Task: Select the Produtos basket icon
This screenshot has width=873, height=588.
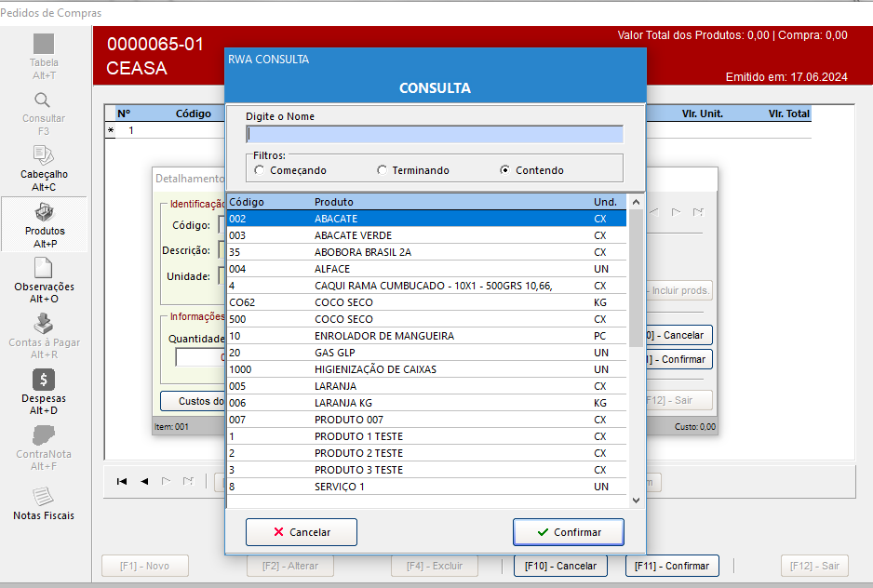Action: point(44,212)
